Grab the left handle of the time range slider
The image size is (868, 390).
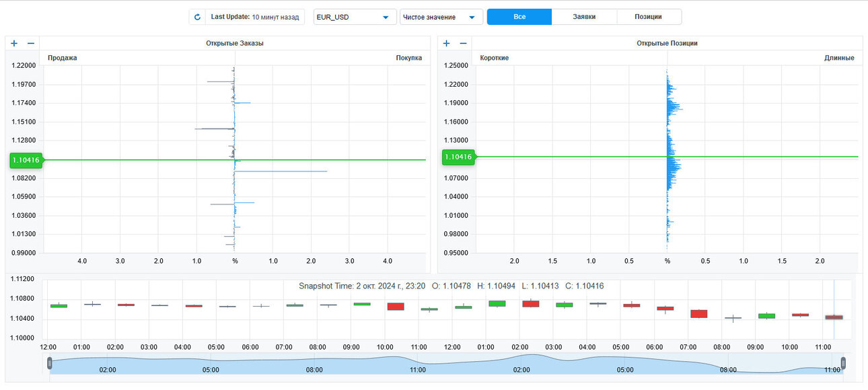[x=50, y=363]
